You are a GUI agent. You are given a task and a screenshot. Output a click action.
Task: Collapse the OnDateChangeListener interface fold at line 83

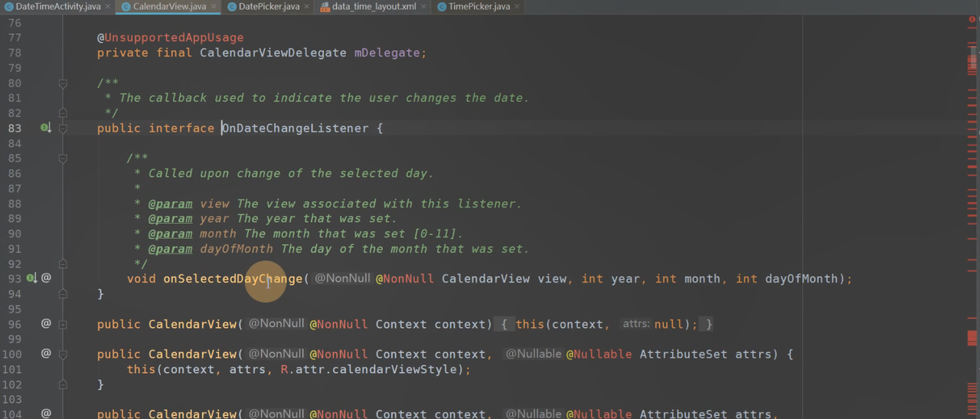point(63,128)
